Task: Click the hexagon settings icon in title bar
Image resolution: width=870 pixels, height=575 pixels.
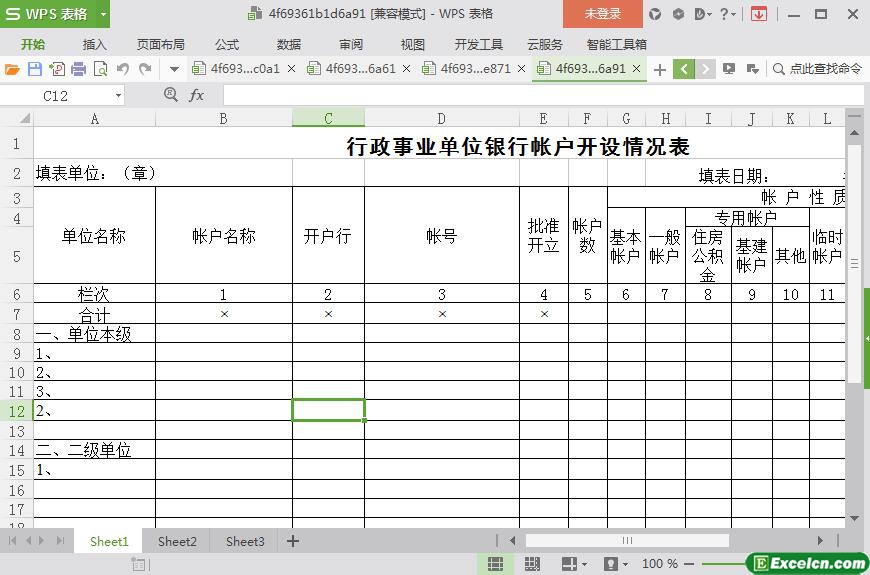Action: (678, 14)
